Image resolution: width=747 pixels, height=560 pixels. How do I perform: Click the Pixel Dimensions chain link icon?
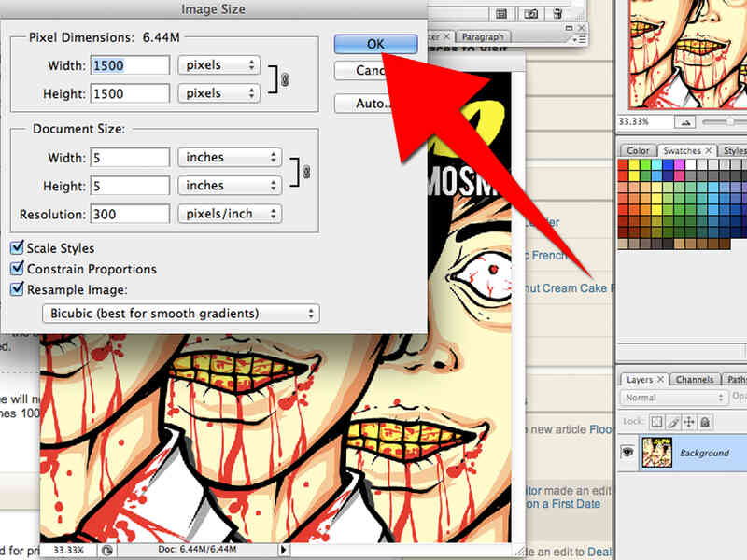285,79
